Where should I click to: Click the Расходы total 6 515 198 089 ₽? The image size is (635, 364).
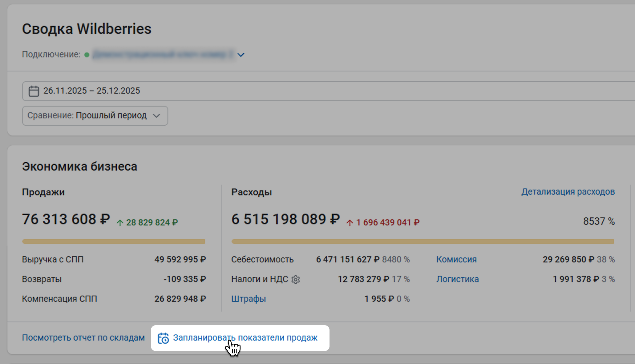[x=285, y=219]
